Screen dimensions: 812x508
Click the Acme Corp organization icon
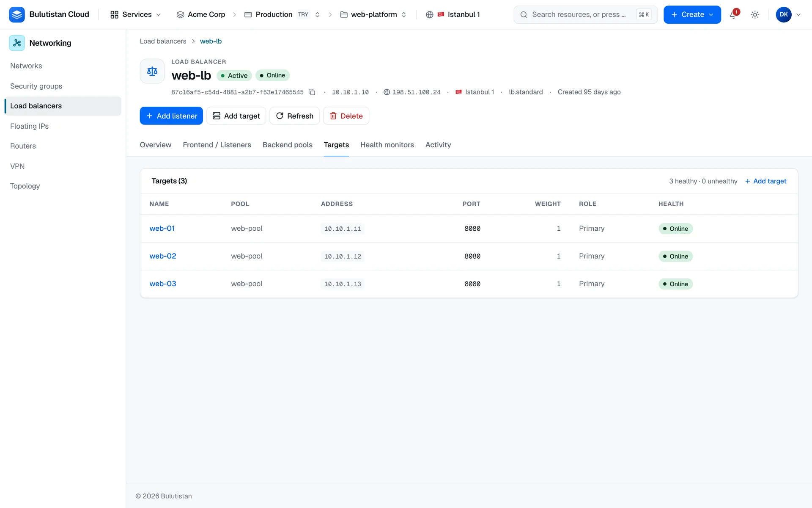pyautogui.click(x=180, y=14)
